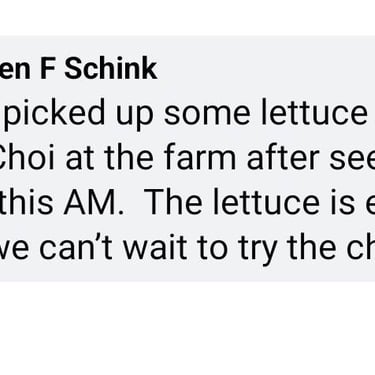Click the word "after" on the second line

pyautogui.click(x=284, y=157)
